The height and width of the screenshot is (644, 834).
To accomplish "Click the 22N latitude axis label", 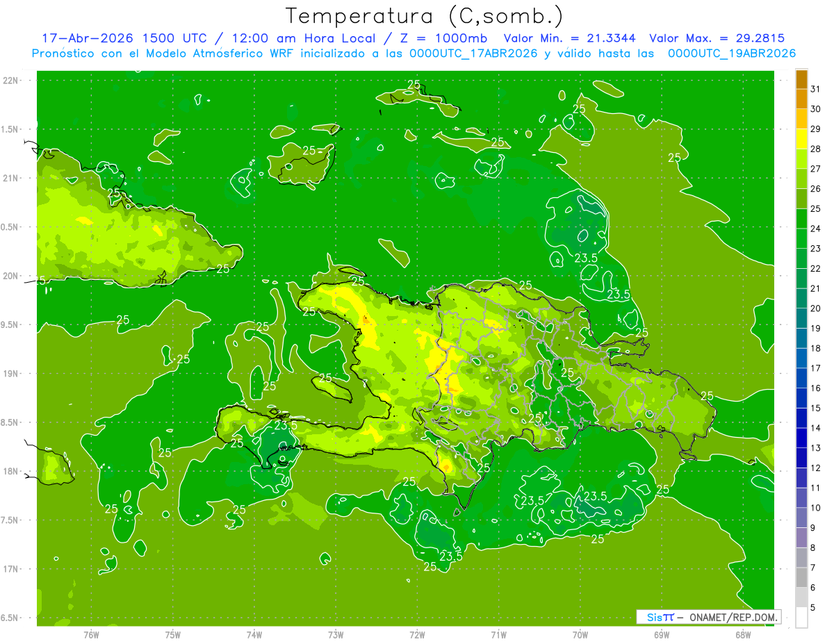I will 10,81.
